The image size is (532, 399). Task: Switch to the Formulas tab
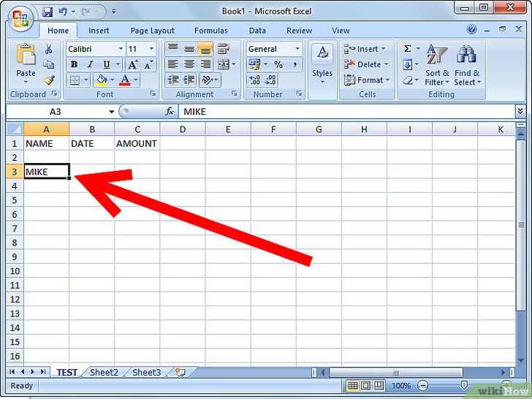[x=210, y=31]
